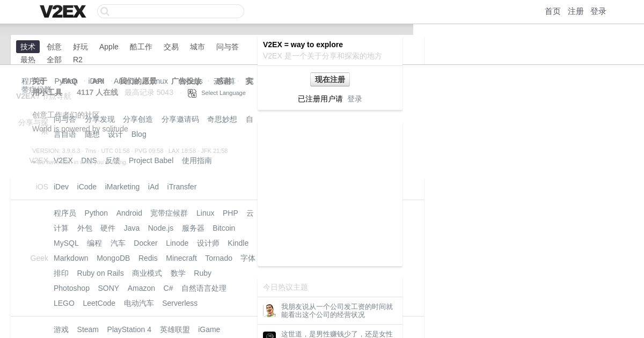Click the Select Language translate icon

192,93
